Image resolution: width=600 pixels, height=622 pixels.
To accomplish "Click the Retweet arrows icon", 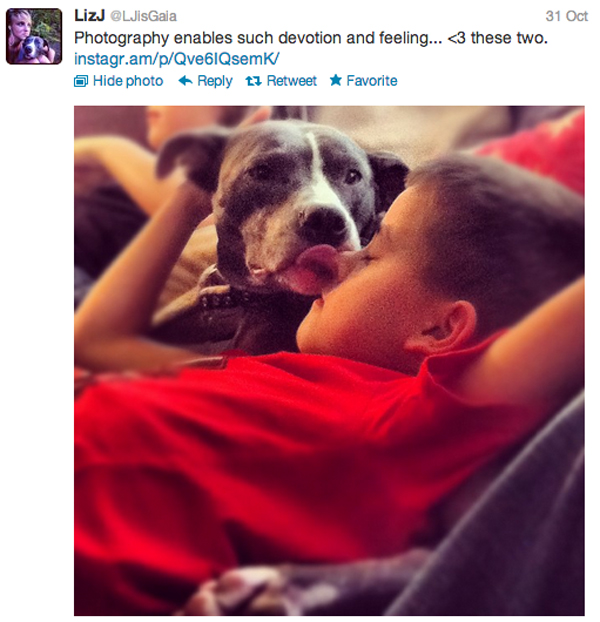I will pos(253,81).
